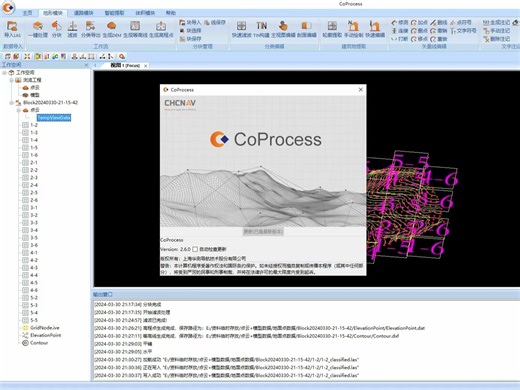Click the view tab scroll-left arrow
Screen dimensions: 520x390
coord(95,66)
